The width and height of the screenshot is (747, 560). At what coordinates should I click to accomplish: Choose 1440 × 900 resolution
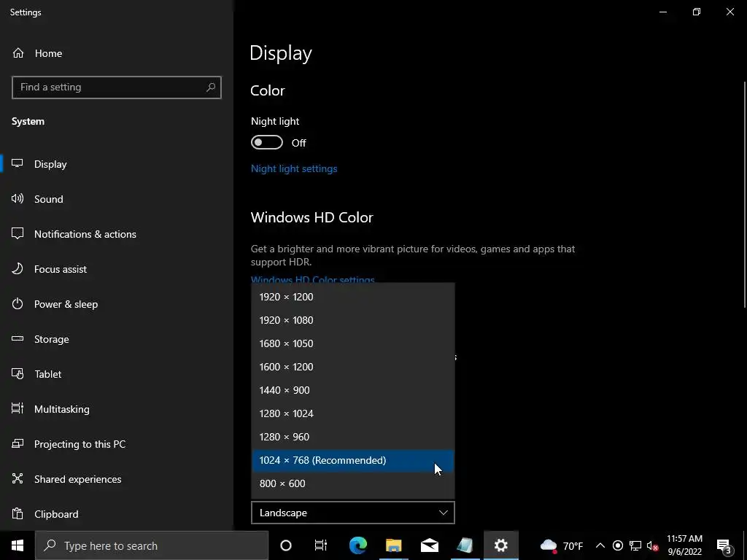(353, 390)
